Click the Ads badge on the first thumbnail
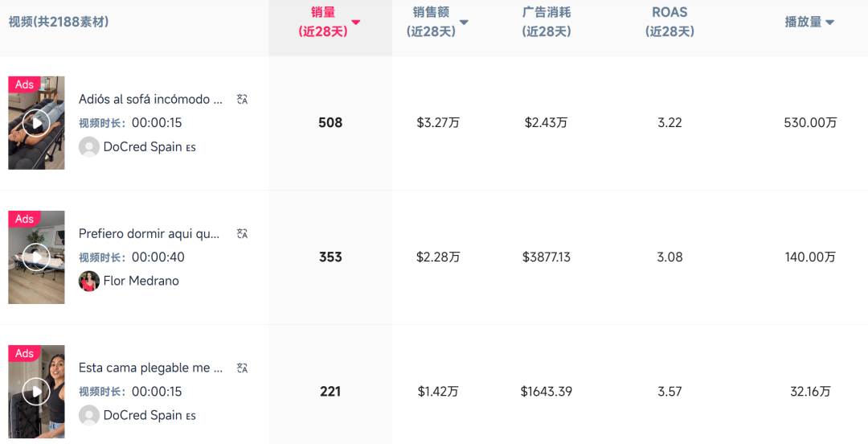Image resolution: width=868 pixels, height=444 pixels. click(24, 84)
